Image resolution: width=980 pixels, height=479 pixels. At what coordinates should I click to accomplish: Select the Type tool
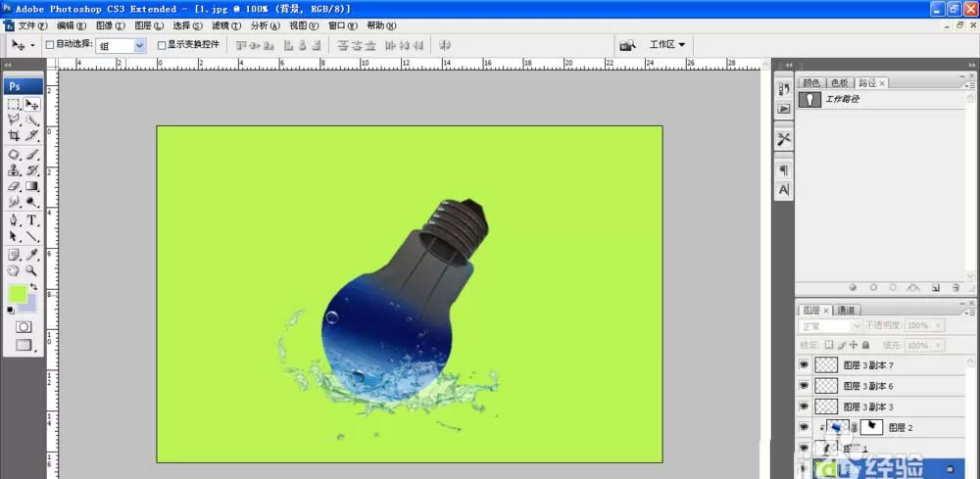[x=32, y=220]
